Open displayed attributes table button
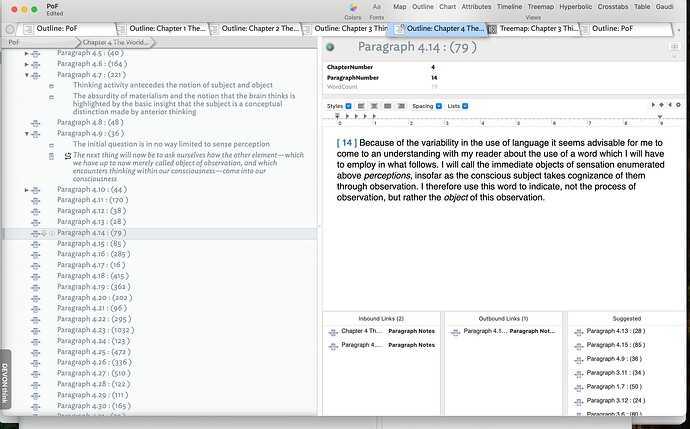The width and height of the screenshot is (690, 429). tap(673, 46)
